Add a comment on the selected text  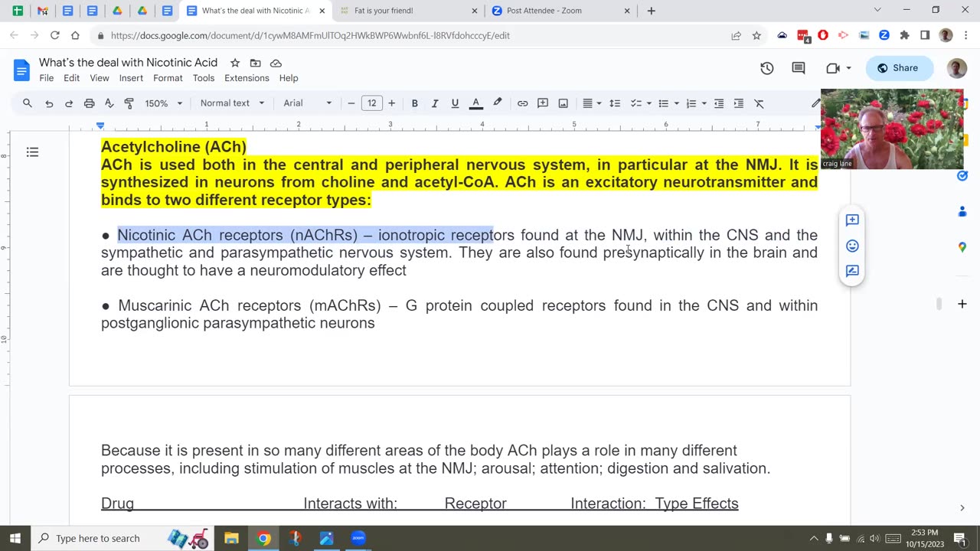tap(852, 220)
